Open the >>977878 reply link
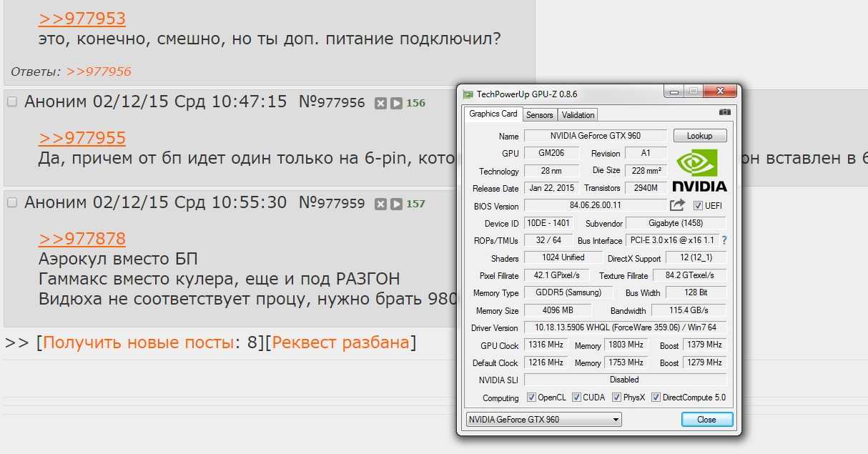The height and width of the screenshot is (454, 868). tap(82, 239)
